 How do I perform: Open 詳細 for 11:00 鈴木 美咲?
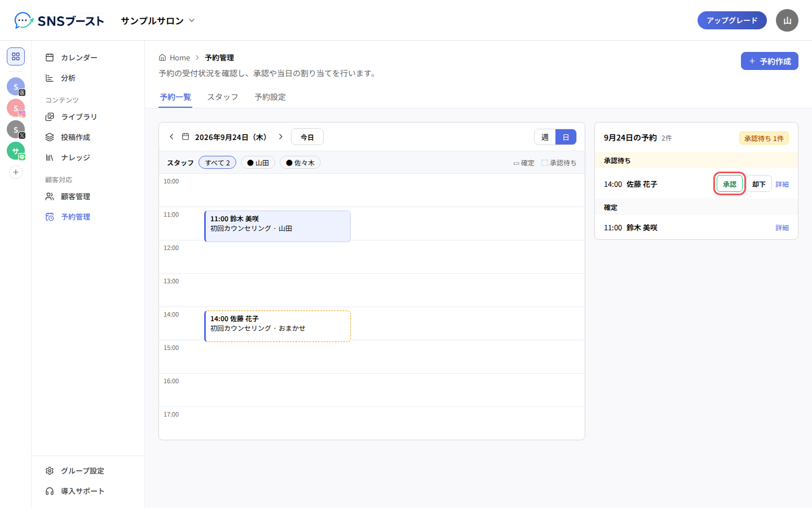tap(782, 228)
